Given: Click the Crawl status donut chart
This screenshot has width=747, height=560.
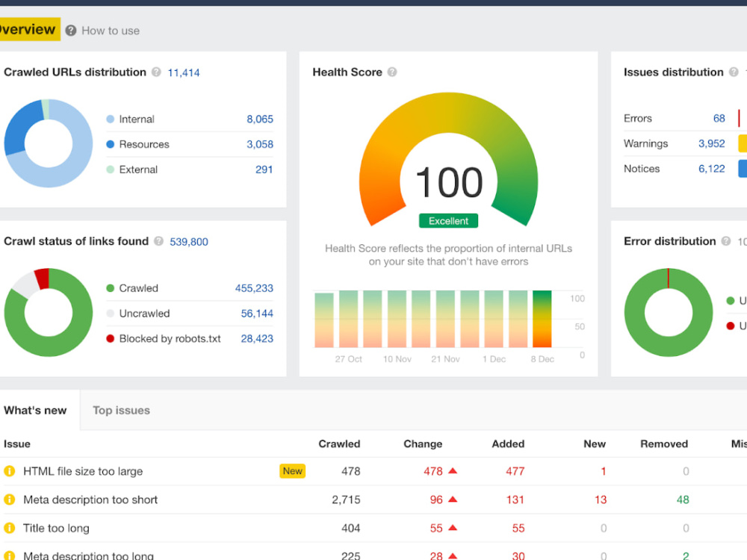Looking at the screenshot, I should pos(48,312).
